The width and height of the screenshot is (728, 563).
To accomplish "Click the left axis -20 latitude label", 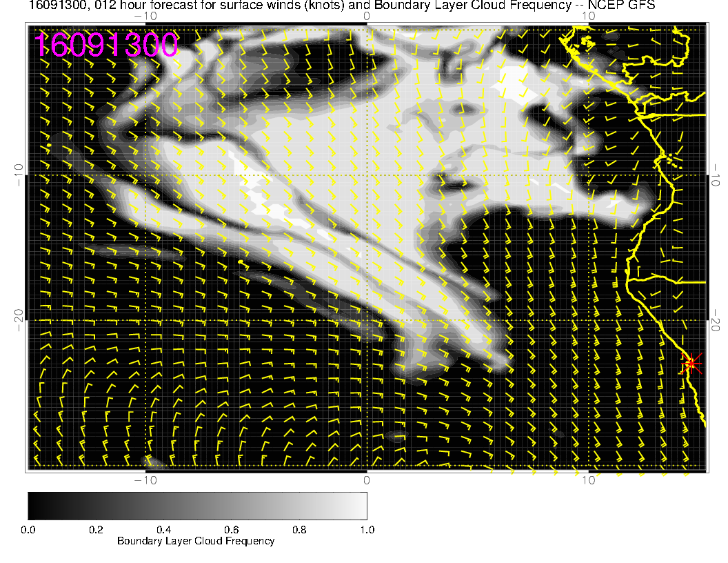I will point(19,320).
